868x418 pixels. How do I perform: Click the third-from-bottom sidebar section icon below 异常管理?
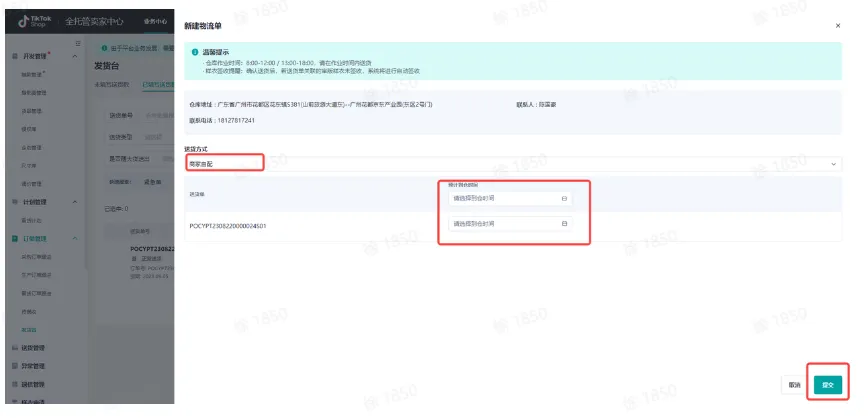pos(15,384)
